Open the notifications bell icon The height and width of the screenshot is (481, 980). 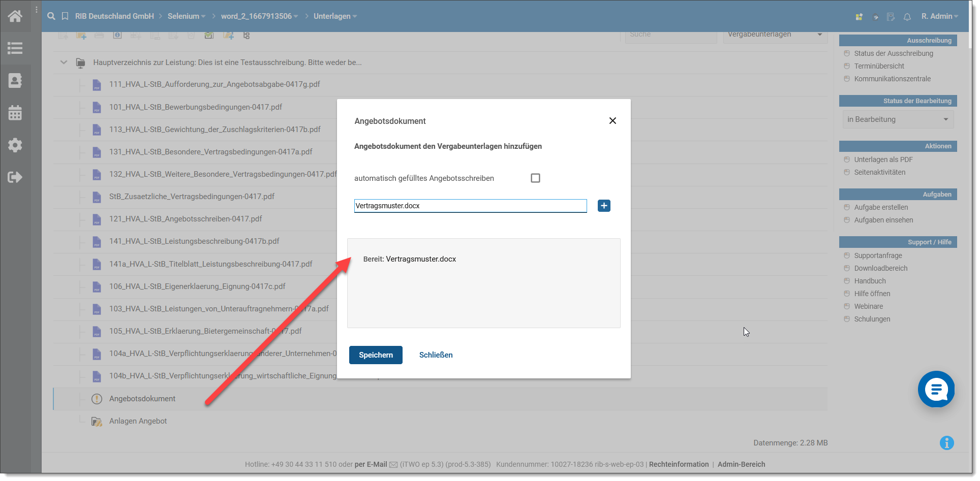coord(907,17)
